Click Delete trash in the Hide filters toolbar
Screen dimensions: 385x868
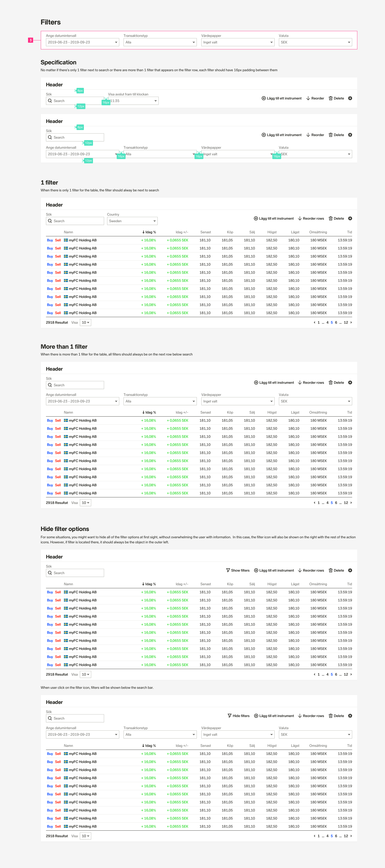pos(331,716)
